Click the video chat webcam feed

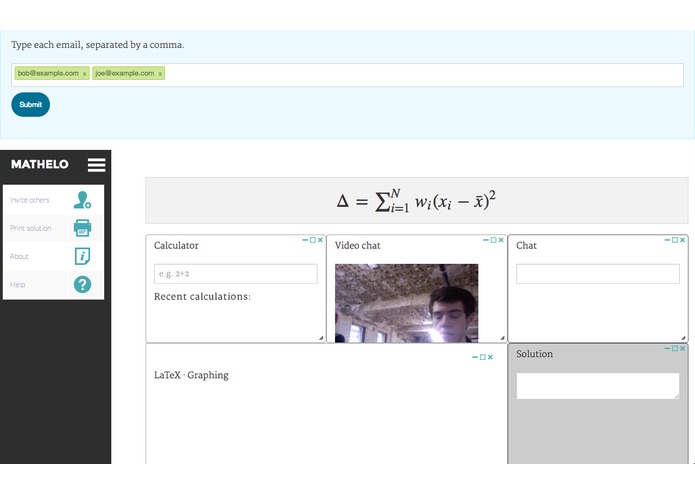[406, 303]
